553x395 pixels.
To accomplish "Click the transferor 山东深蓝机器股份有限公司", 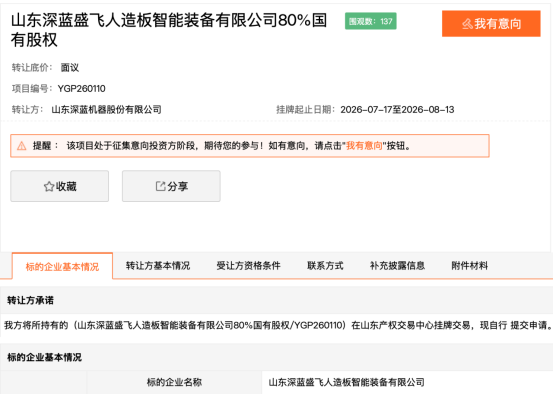I will pos(107,110).
